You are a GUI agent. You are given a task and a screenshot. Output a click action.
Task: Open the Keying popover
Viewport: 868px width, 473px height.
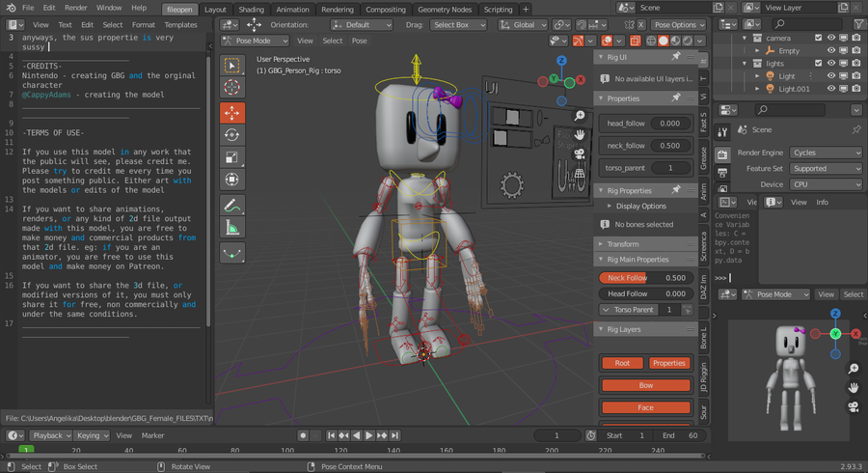pos(93,435)
